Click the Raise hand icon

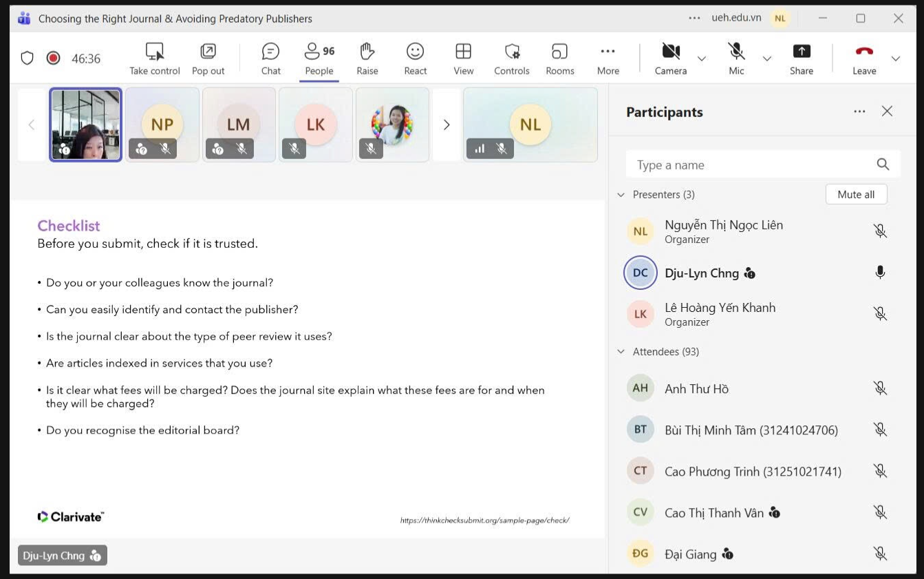367,59
